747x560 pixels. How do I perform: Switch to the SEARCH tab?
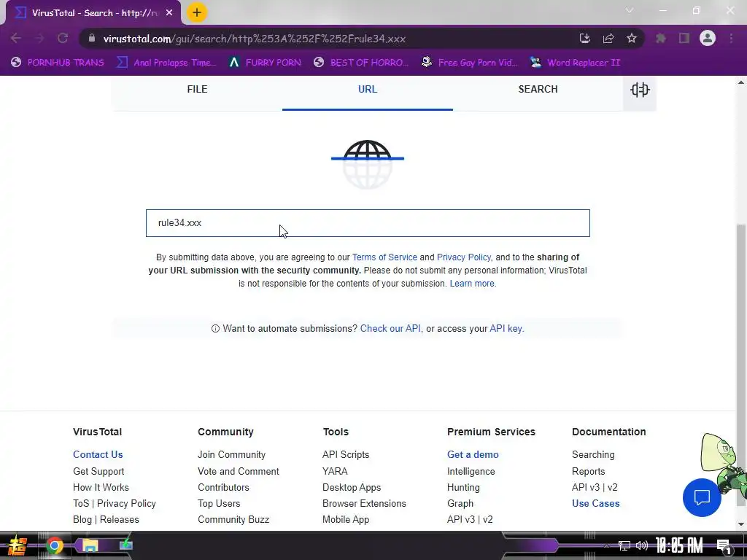(538, 90)
